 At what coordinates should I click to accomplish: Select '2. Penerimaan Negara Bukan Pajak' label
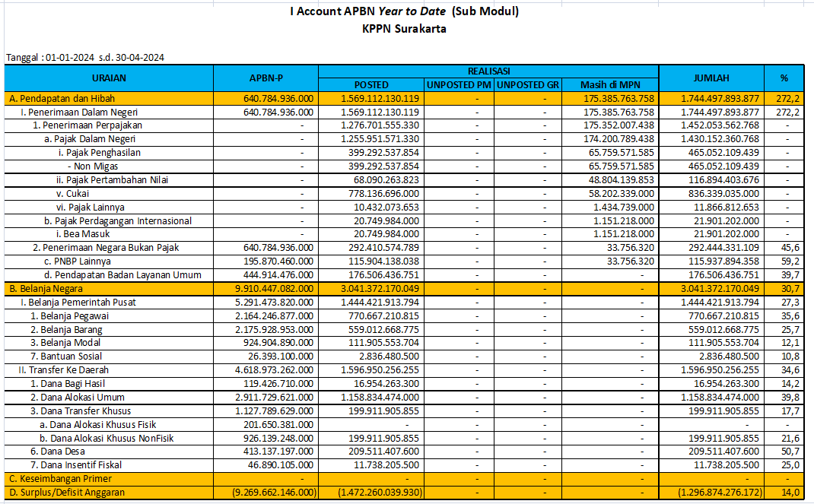106,248
